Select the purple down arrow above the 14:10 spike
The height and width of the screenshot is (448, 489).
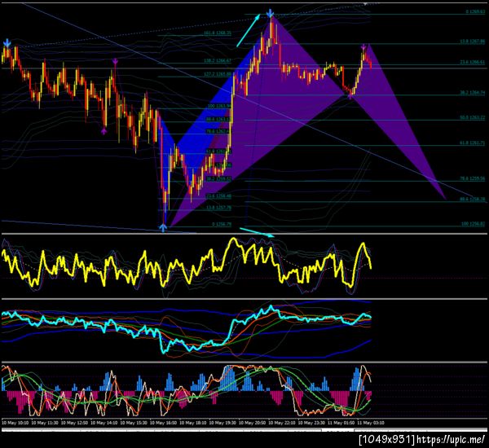click(x=115, y=61)
